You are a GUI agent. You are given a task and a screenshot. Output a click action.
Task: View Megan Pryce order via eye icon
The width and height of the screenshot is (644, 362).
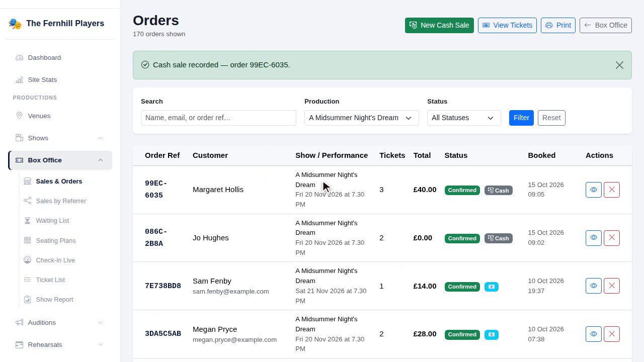594,334
